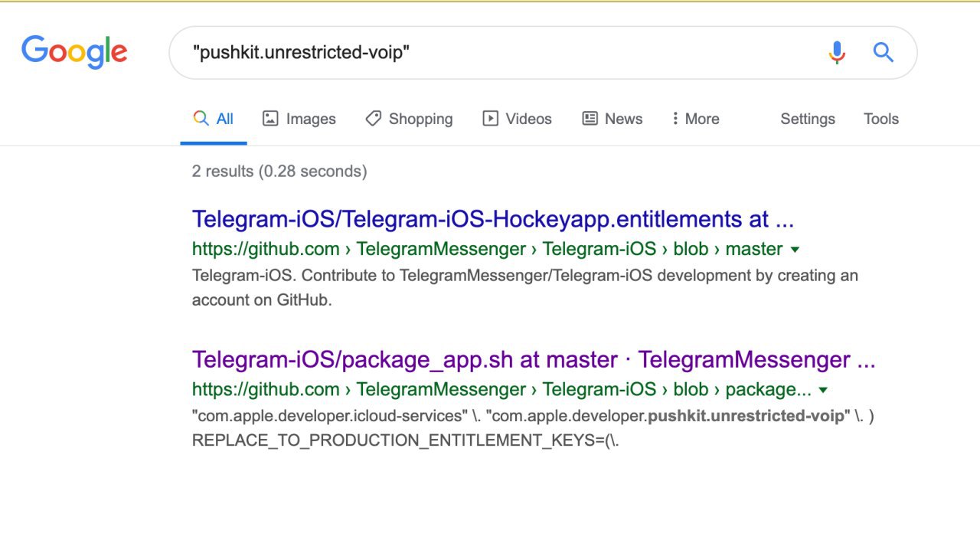Click the second result's green github.com URL
Image resolution: width=980 pixels, height=543 pixels.
point(501,389)
